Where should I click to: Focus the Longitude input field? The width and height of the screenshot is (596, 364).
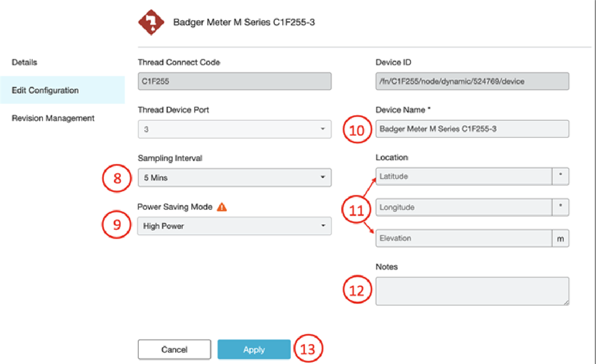click(x=463, y=207)
